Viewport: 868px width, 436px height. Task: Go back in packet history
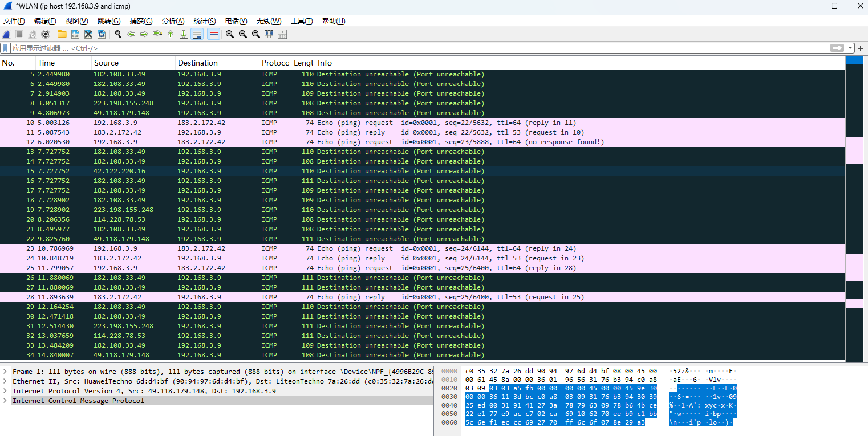tap(131, 34)
